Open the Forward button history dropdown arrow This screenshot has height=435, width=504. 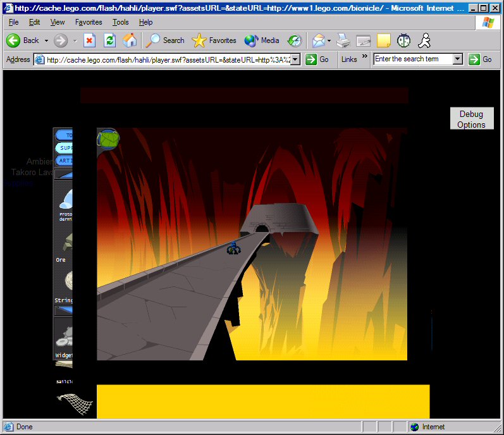(75, 41)
